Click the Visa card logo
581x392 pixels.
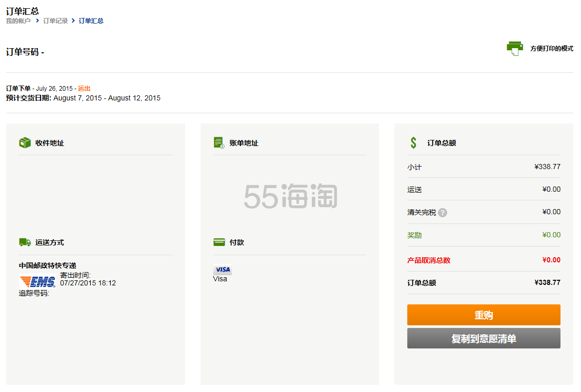point(223,270)
